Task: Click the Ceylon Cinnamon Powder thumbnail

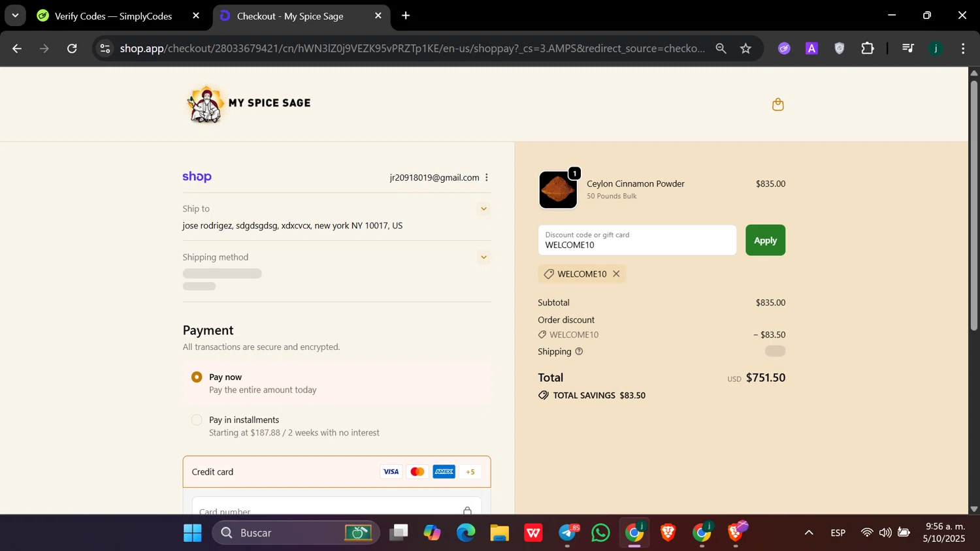Action: coord(558,190)
